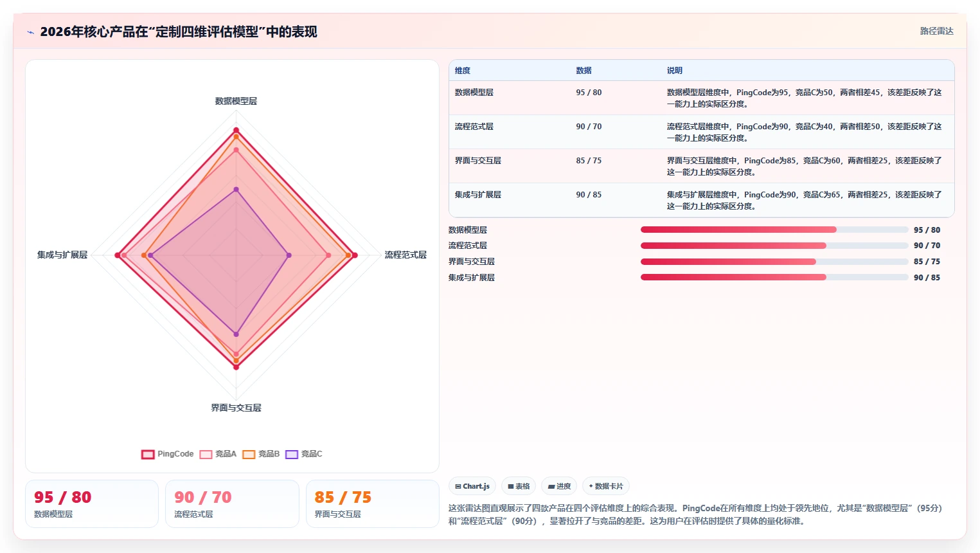Image resolution: width=980 pixels, height=553 pixels.
Task: Click the Chart.js tag chip
Action: pyautogui.click(x=472, y=486)
